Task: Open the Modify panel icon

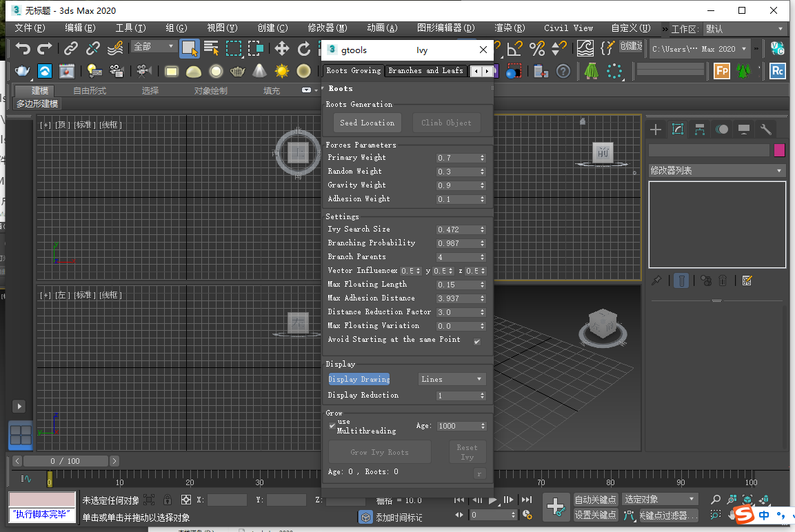Action: [678, 130]
